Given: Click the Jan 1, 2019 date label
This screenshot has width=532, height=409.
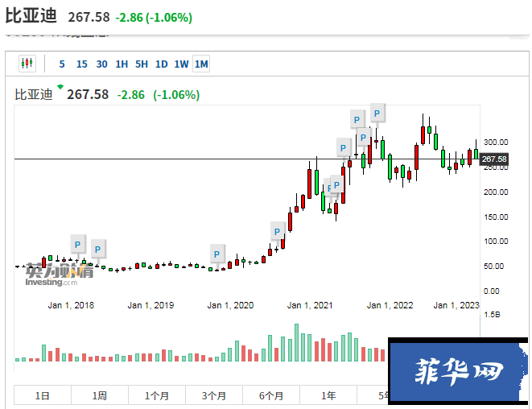Looking at the screenshot, I should pos(151,305).
